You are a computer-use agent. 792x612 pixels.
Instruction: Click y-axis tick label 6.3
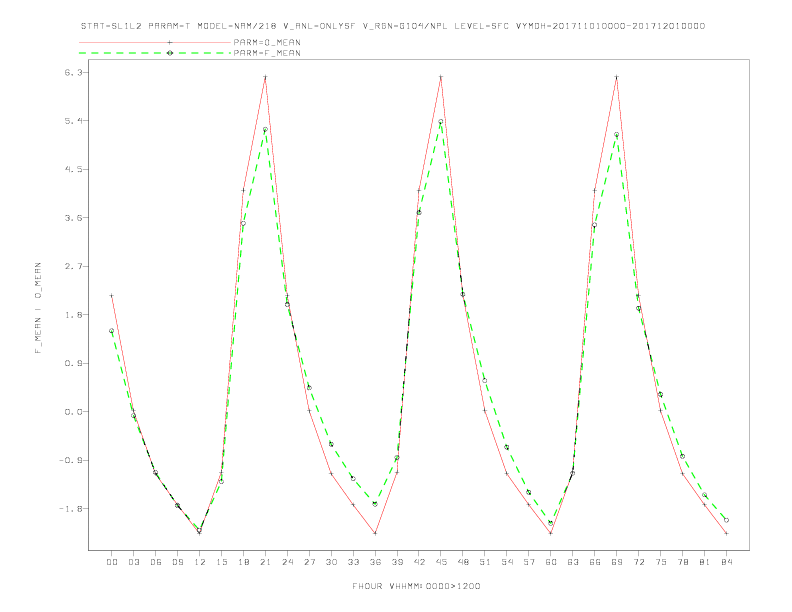(x=73, y=72)
